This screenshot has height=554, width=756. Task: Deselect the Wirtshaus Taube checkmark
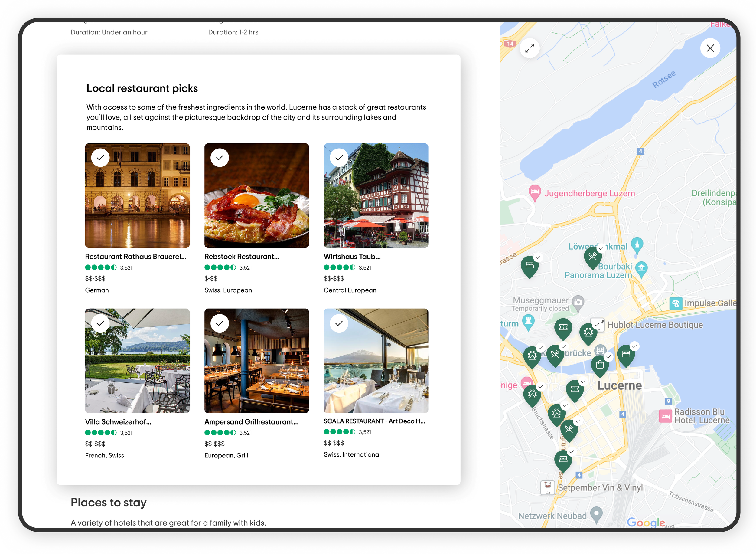click(339, 158)
